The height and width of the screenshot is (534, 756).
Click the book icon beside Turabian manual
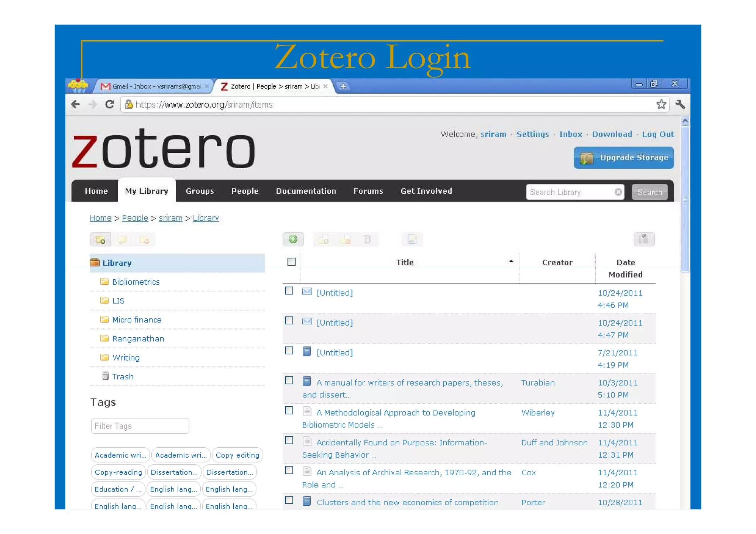click(x=306, y=381)
